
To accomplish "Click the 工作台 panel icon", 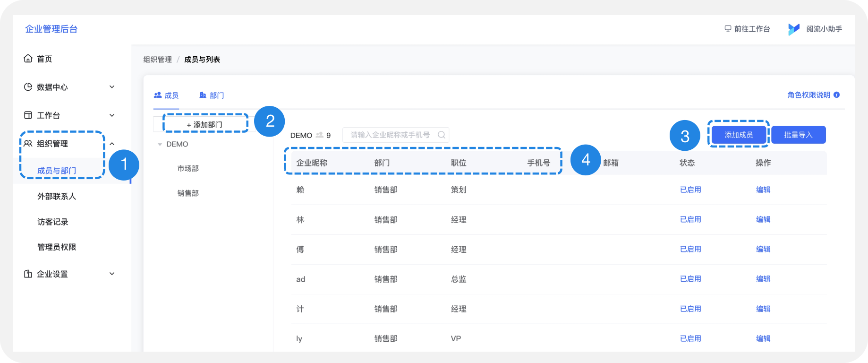I will point(28,115).
